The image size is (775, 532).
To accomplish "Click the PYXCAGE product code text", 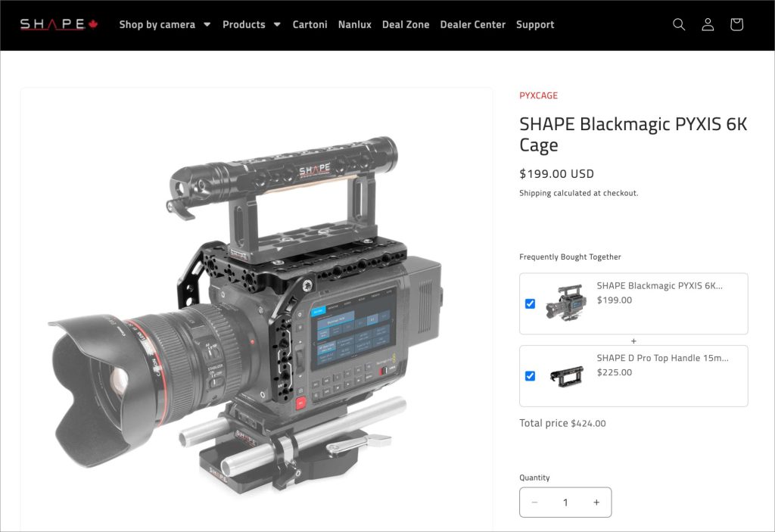I will coord(538,95).
